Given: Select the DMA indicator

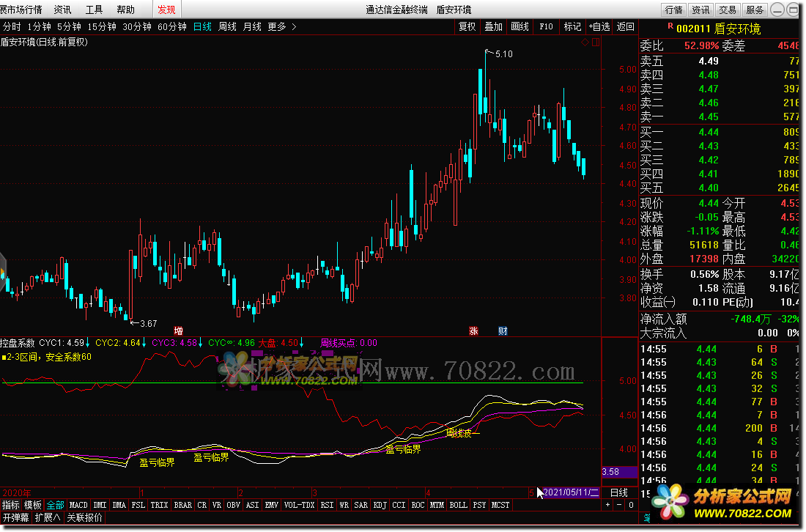Looking at the screenshot, I should (x=119, y=505).
